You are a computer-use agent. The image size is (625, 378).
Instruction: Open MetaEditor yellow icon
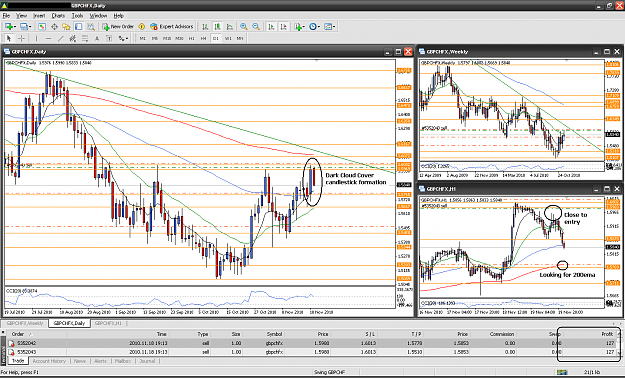[142, 27]
